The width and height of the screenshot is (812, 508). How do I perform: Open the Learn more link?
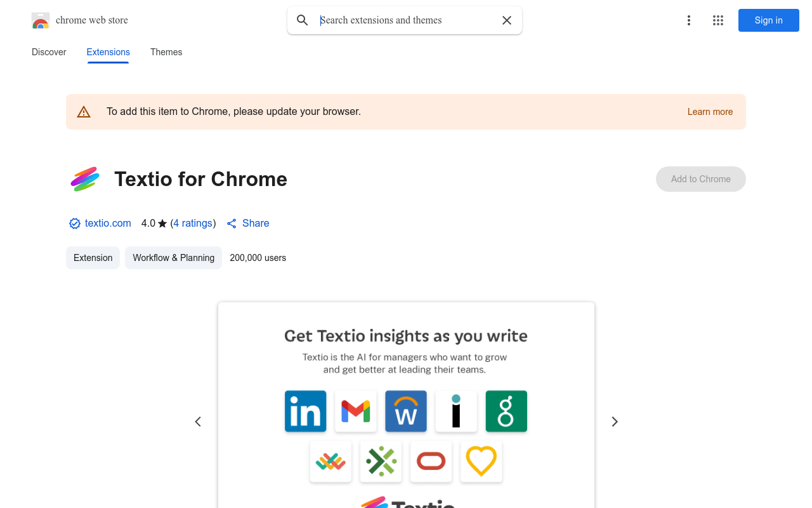710,112
